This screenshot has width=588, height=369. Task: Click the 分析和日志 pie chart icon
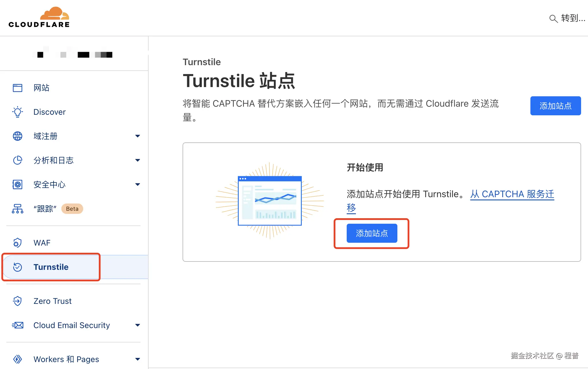(x=18, y=160)
